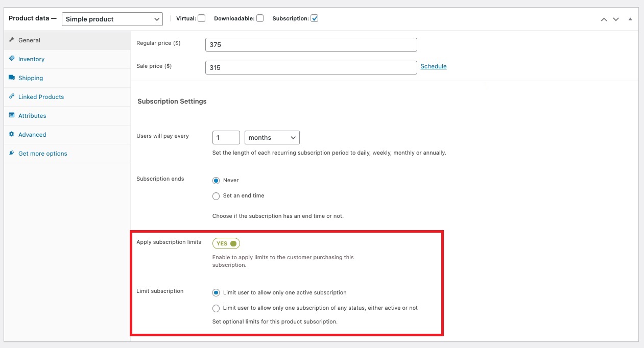The image size is (644, 348).
Task: Tick the Downloadable checkbox
Action: coord(260,18)
